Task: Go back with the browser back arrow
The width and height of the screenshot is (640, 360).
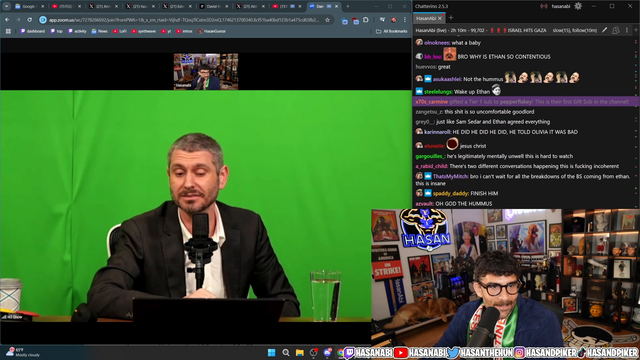Action: 7,20
